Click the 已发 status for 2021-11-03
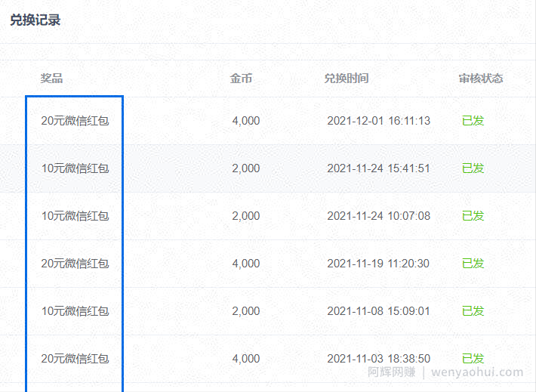 click(x=473, y=359)
